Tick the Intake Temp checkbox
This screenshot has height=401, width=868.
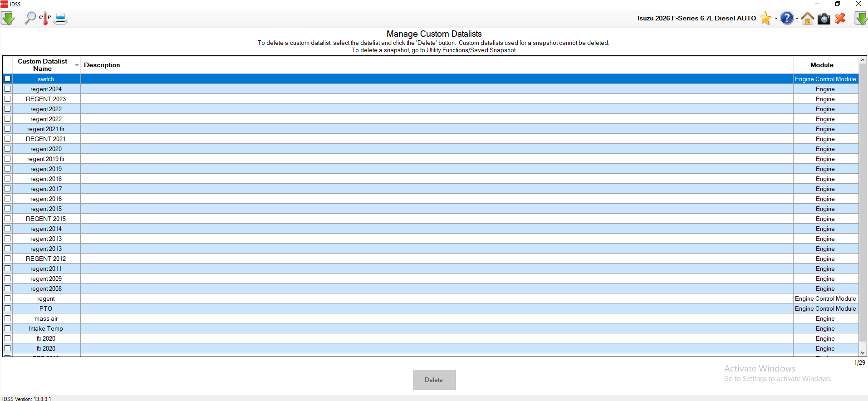[x=8, y=328]
